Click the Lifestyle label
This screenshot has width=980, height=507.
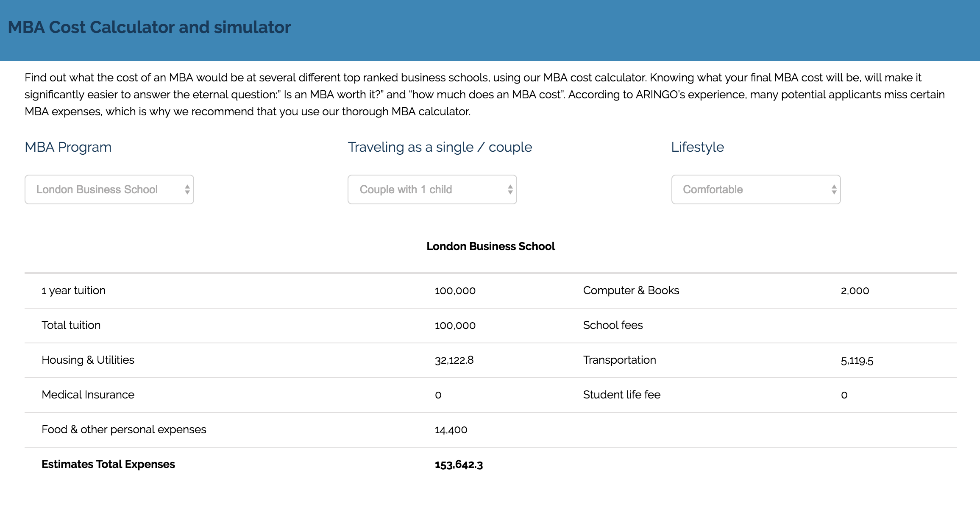coord(698,147)
